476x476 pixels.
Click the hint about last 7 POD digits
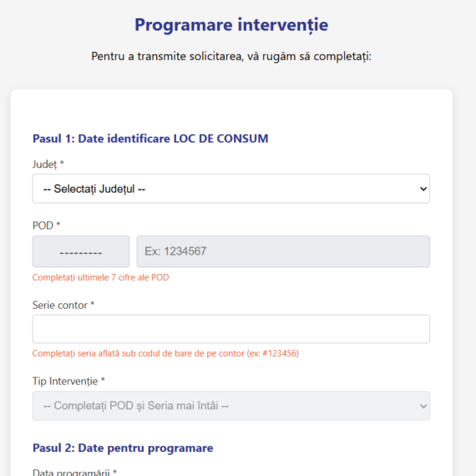click(x=100, y=277)
